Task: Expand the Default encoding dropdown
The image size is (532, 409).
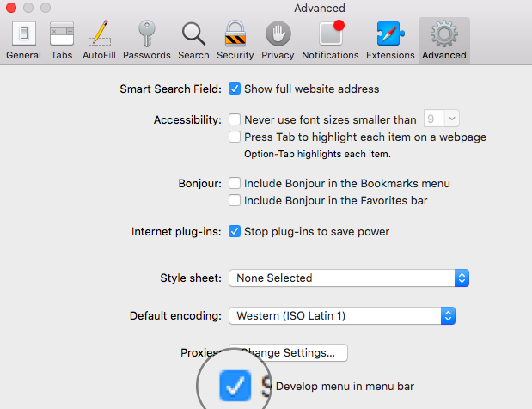Action: (x=341, y=316)
